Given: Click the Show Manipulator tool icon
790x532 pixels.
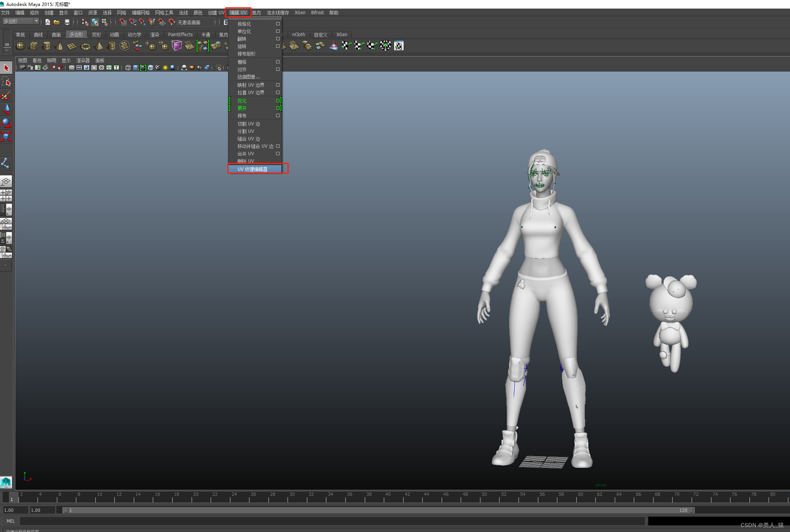Looking at the screenshot, I should (x=6, y=163).
